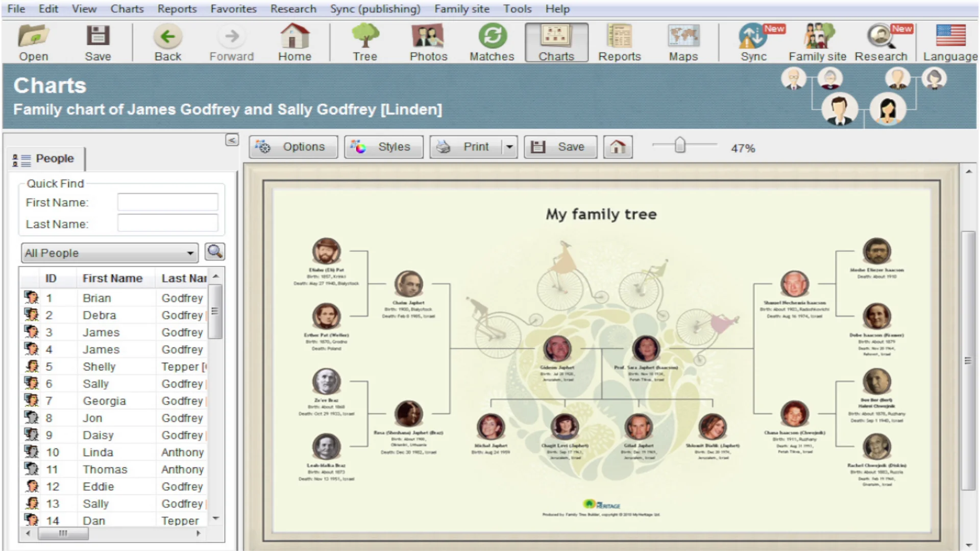Change the interface Language
Screen dimensions: 980x551
click(949, 42)
